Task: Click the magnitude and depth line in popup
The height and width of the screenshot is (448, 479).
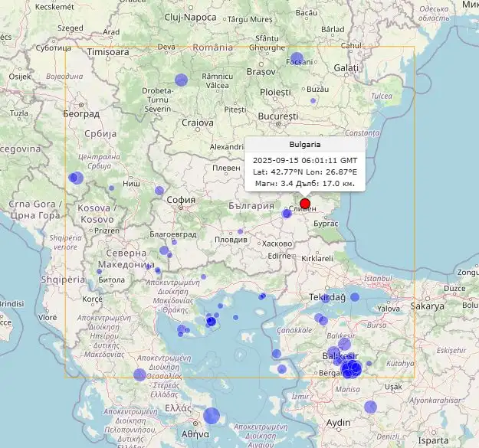Action: tap(305, 184)
